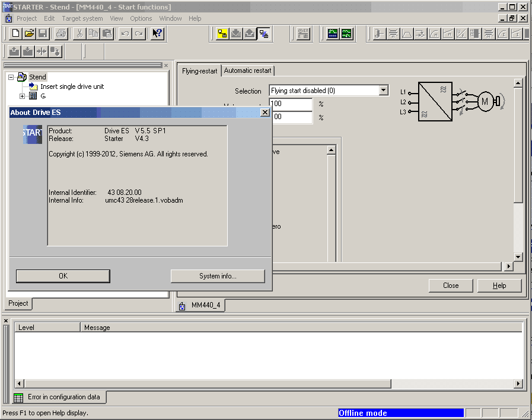This screenshot has width=532, height=420.
Task: Switch to the Flying-restart tab
Action: [x=199, y=71]
